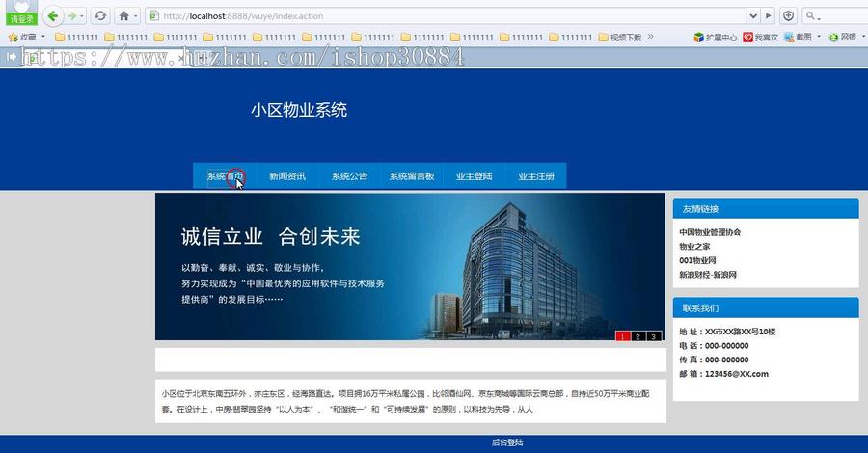Open the 业主注册 menu item
Image resolution: width=868 pixels, height=453 pixels.
point(536,175)
